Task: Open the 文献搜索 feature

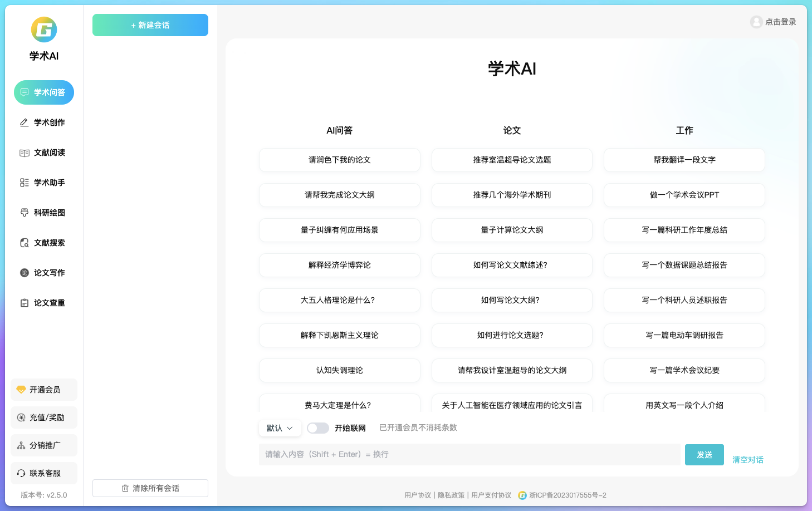Action: 43,242
